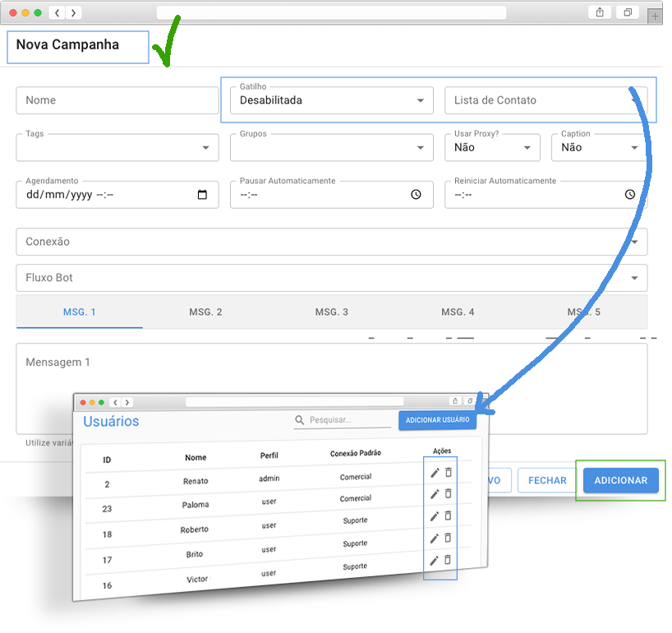Focus the Nome input field
The height and width of the screenshot is (633, 672).
(117, 100)
